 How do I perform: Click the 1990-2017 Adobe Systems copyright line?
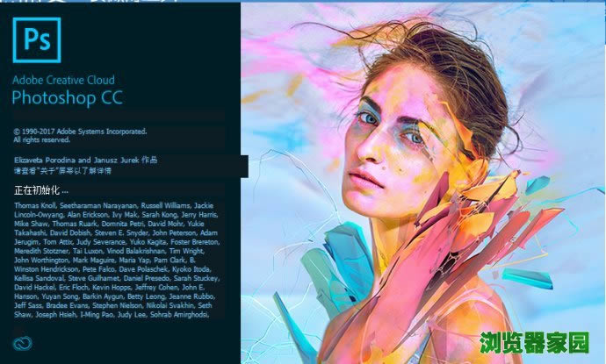pos(81,132)
